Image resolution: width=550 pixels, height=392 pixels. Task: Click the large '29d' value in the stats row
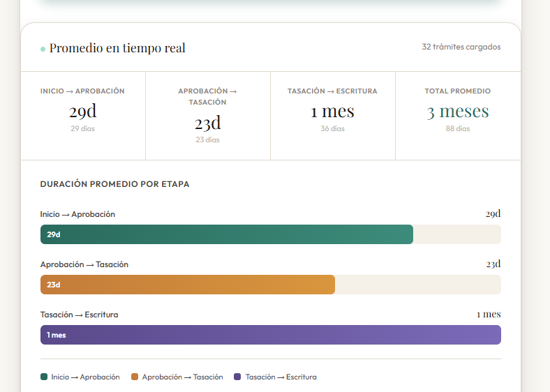pos(82,111)
